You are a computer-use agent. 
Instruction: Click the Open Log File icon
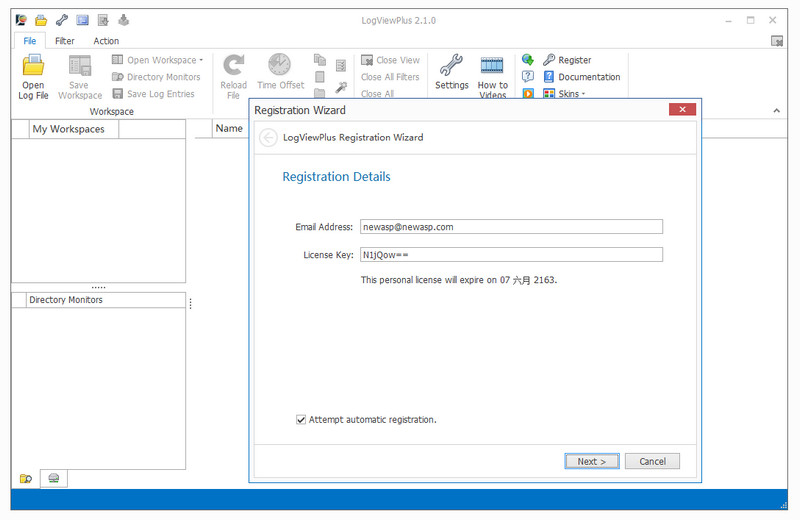(x=33, y=67)
